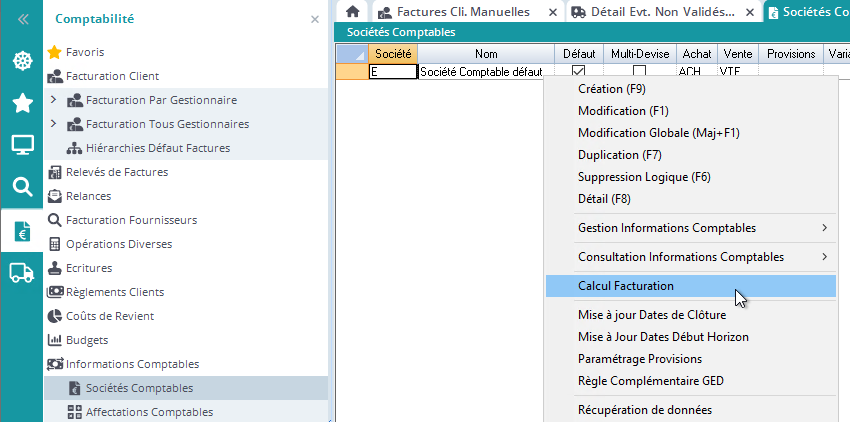Collapse sidebar with double chevron icon
Screen dimensions: 850x422
pyautogui.click(x=21, y=19)
